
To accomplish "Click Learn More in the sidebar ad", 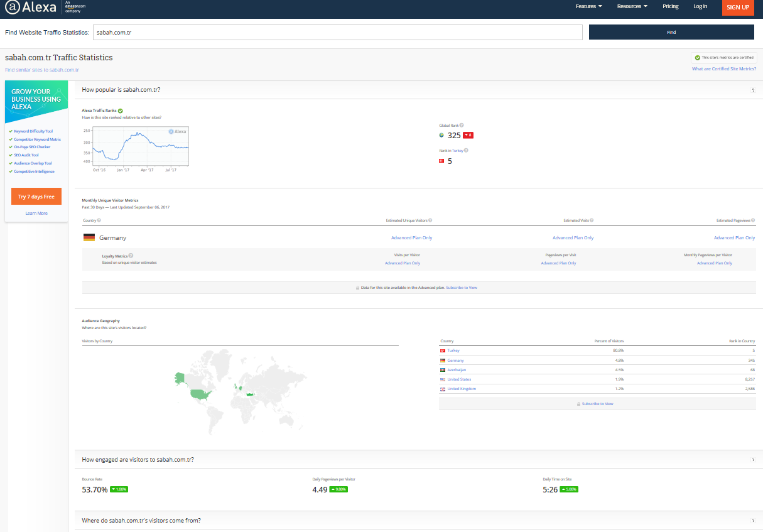I will [36, 214].
